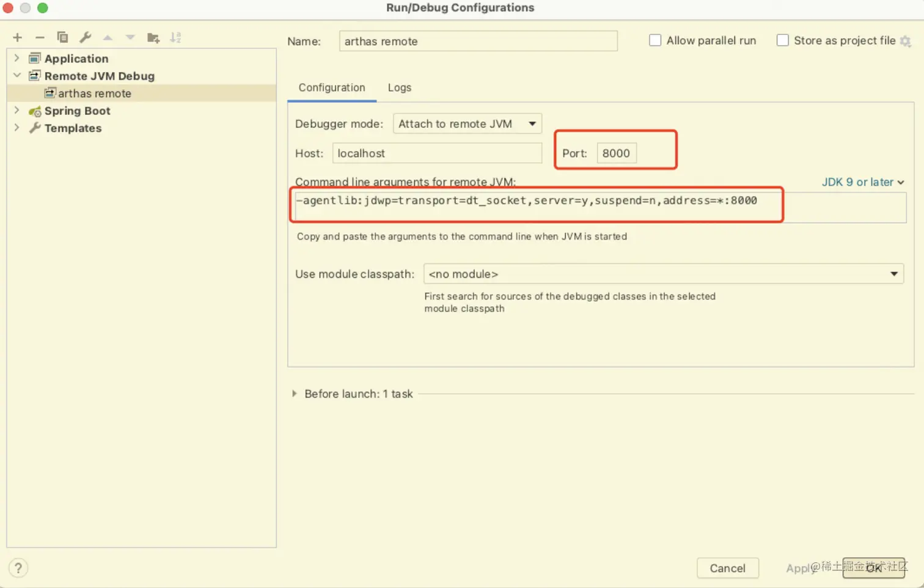Viewport: 924px width, 588px height.
Task: Select Remote JVM Debug label in tree
Action: tap(100, 76)
